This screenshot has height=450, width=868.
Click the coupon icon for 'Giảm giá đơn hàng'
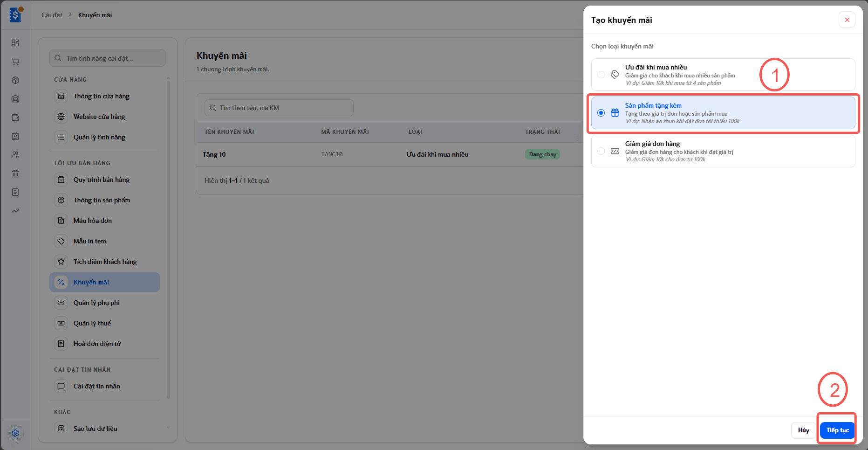(x=615, y=151)
